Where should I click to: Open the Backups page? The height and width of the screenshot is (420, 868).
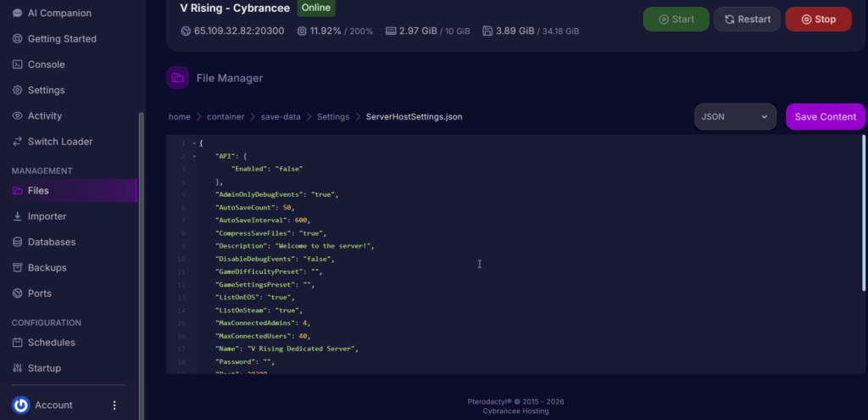[x=39, y=267]
